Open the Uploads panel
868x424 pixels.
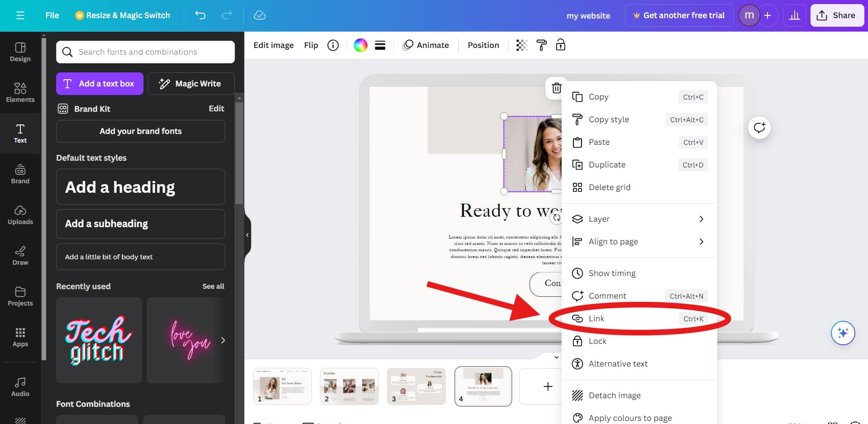(x=20, y=215)
